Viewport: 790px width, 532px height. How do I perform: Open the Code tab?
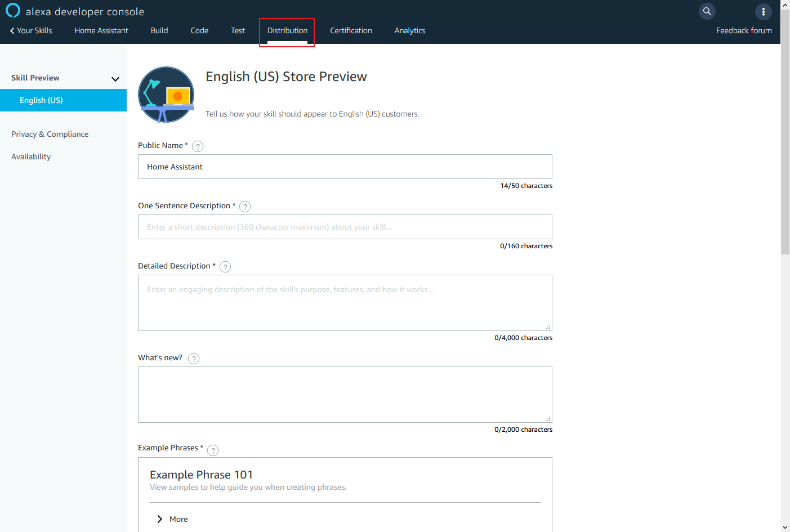pos(199,30)
